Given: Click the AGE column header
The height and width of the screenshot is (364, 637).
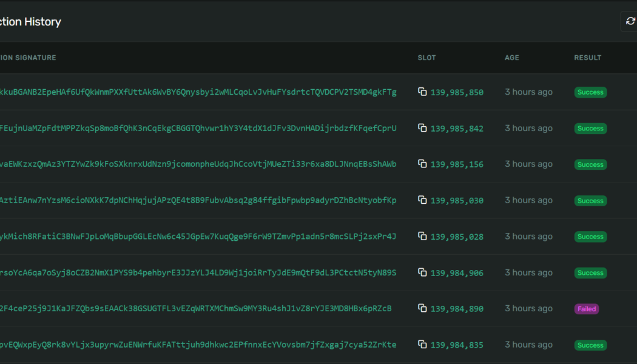Looking at the screenshot, I should click(x=511, y=58).
